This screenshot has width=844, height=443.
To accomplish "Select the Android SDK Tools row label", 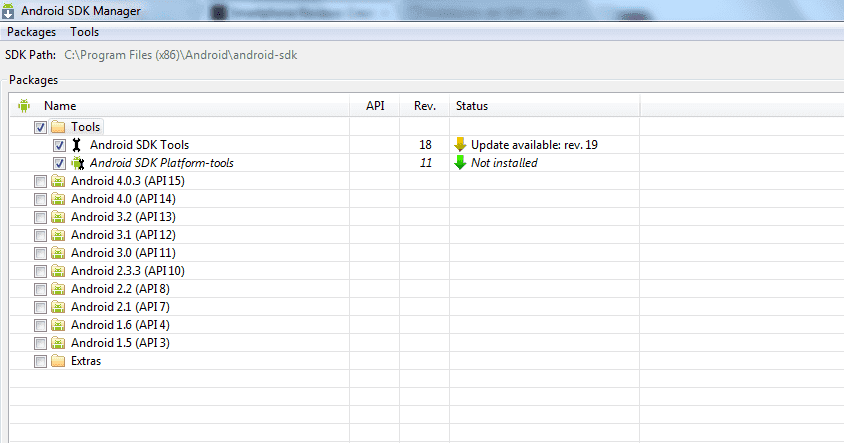I will pyautogui.click(x=139, y=145).
